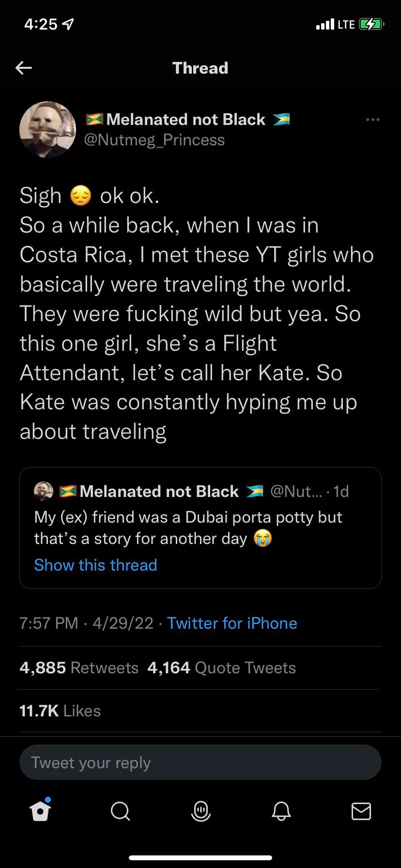Tap the back arrow icon
This screenshot has width=401, height=868.
24,68
